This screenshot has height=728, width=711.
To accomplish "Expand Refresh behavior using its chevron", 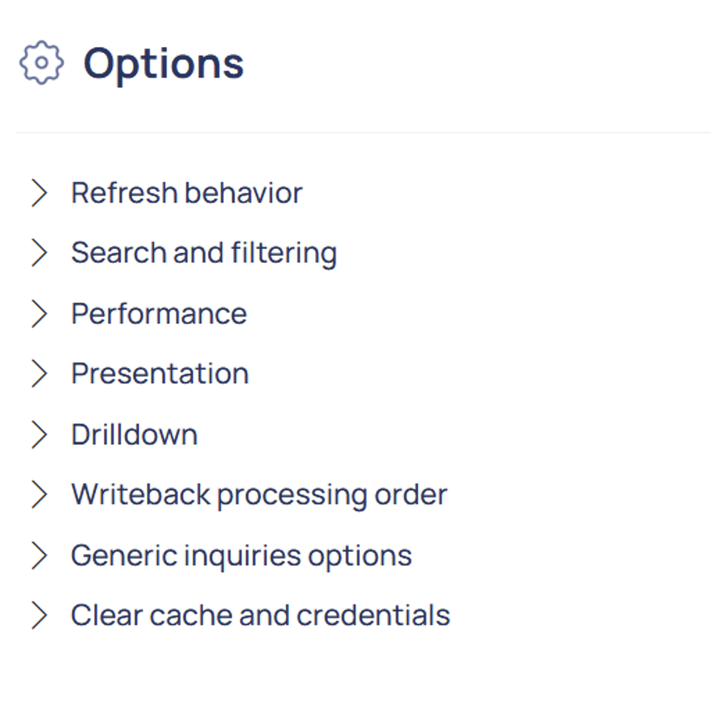I will (40, 193).
